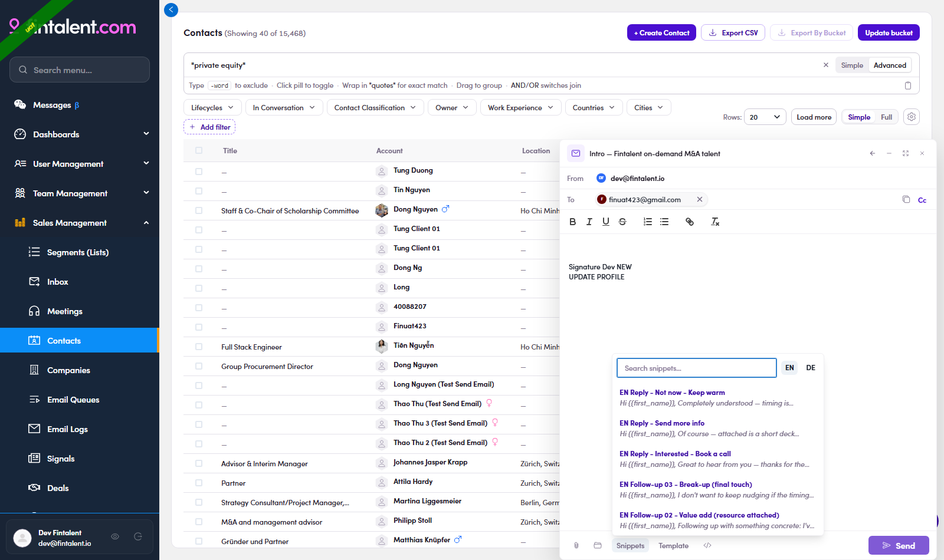944x560 pixels.
Task: Check the Dong Ng contact row checkbox
Action: pyautogui.click(x=199, y=269)
